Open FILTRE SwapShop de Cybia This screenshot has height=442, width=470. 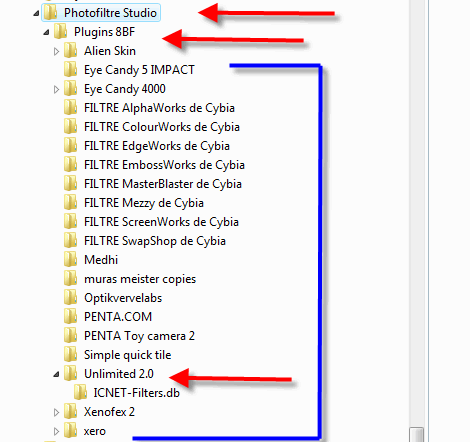click(155, 241)
